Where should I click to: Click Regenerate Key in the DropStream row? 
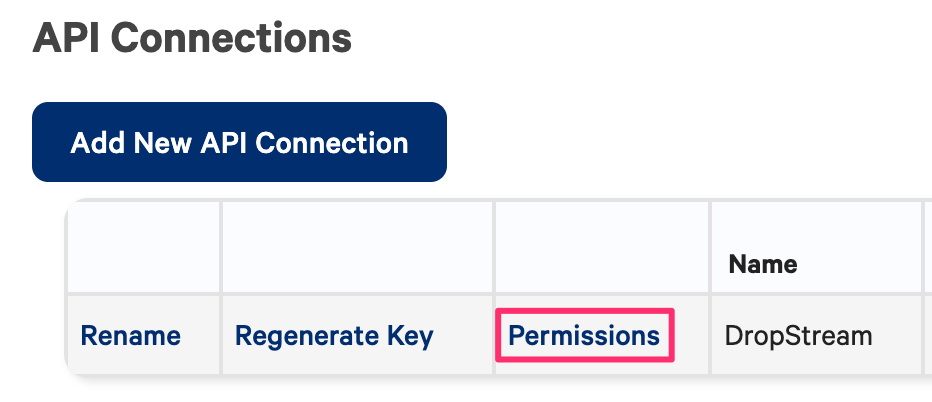coord(334,336)
